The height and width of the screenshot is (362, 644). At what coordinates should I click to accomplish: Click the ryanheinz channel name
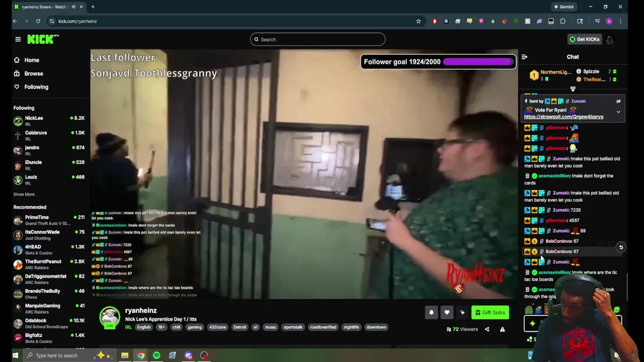pyautogui.click(x=141, y=311)
